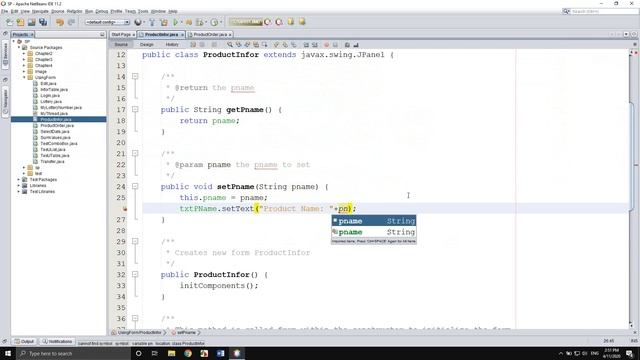This screenshot has width=640, height=360.
Task: Click the setPname breadcrumb item
Action: pyautogui.click(x=186, y=333)
